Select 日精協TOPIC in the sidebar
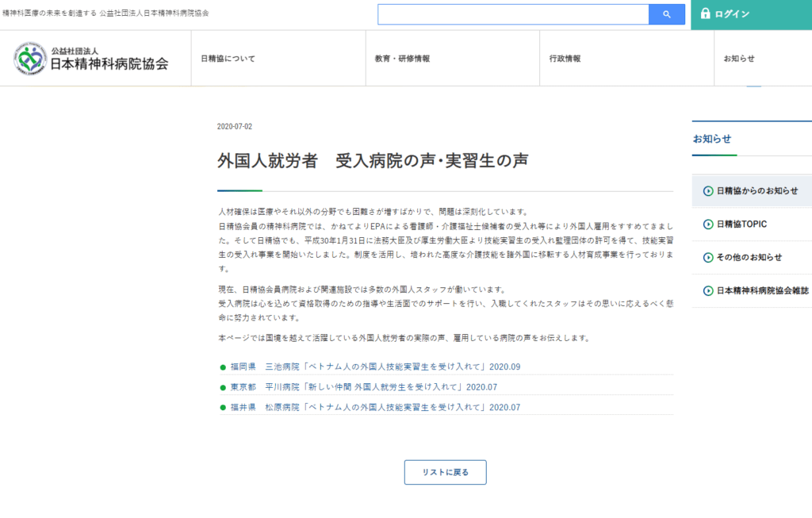Screen dimensions: 812x518 pyautogui.click(x=741, y=224)
